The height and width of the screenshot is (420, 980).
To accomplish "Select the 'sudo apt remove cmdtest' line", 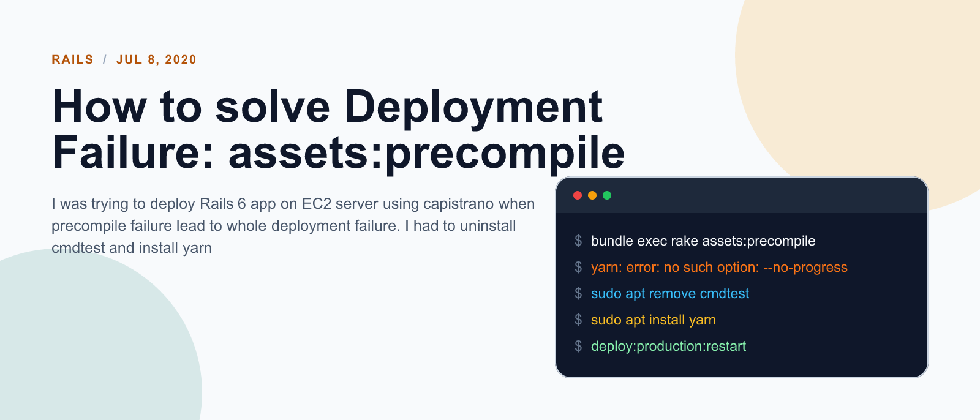I will click(x=670, y=294).
